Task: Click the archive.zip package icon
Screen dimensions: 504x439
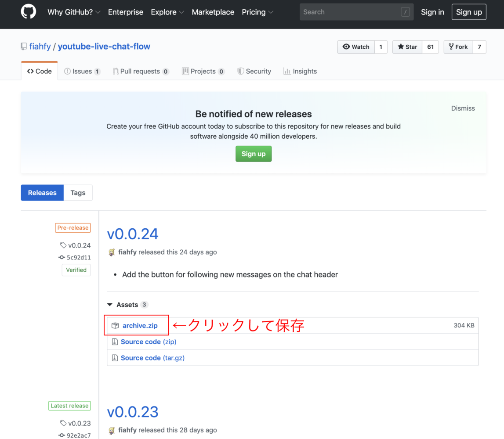Action: [115, 326]
